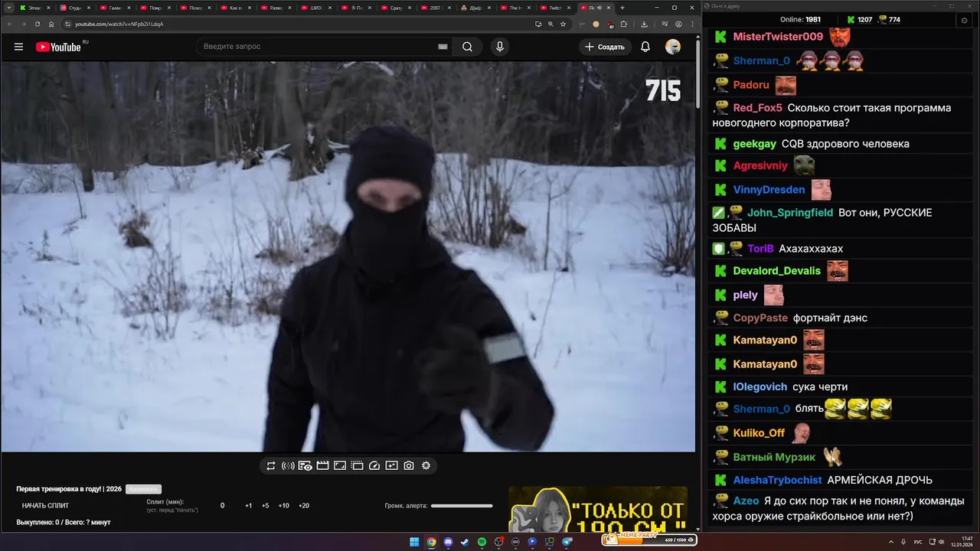
Task: Click the Online: 1981 counter in chat
Action: (800, 20)
